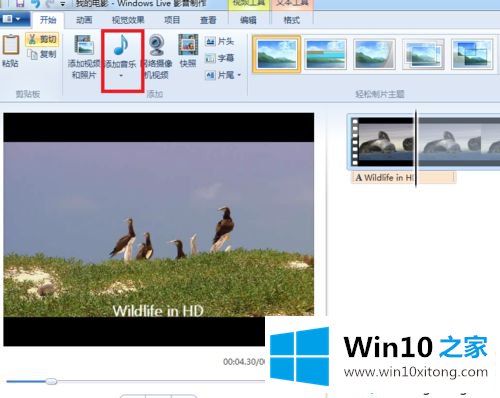
Task: Click the Save icon in quick access toolbar
Action: 20,4
